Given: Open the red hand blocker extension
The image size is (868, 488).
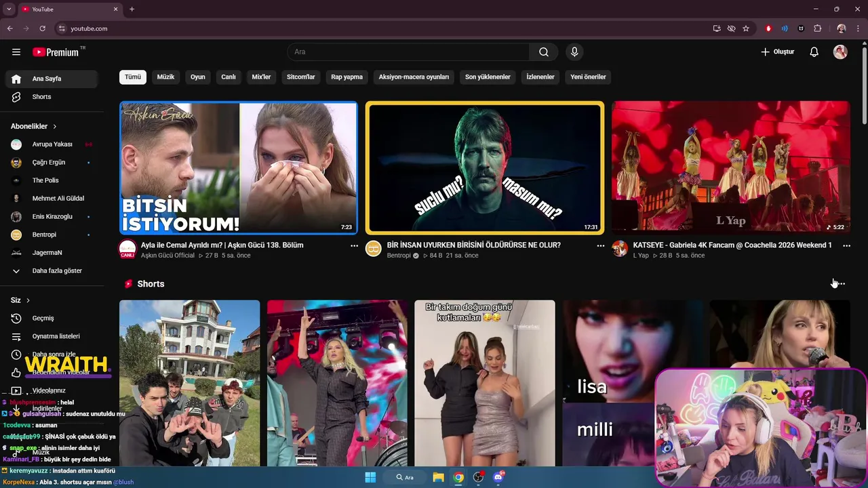Looking at the screenshot, I should point(768,28).
